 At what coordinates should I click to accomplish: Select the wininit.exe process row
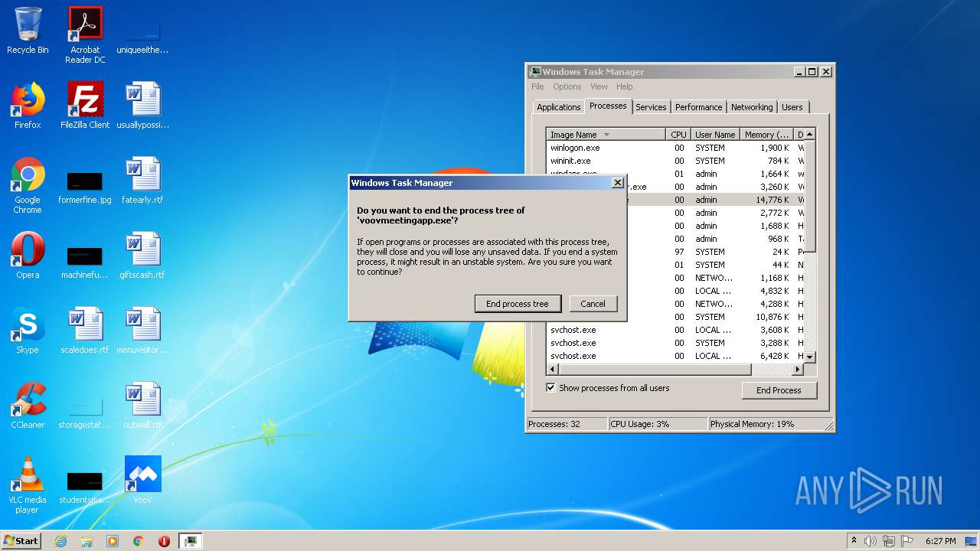[x=675, y=161]
